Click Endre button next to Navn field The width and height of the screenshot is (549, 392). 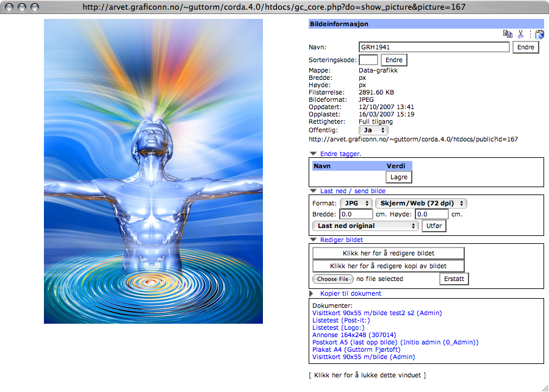point(525,47)
